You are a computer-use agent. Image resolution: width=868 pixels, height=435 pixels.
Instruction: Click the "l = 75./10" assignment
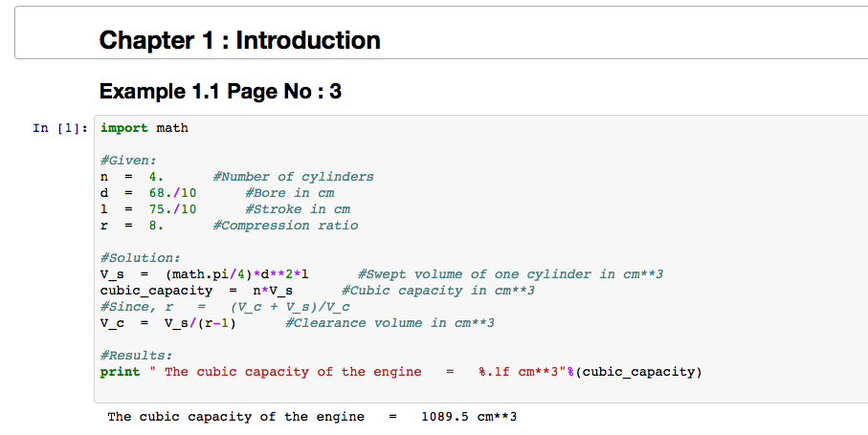tap(148, 209)
